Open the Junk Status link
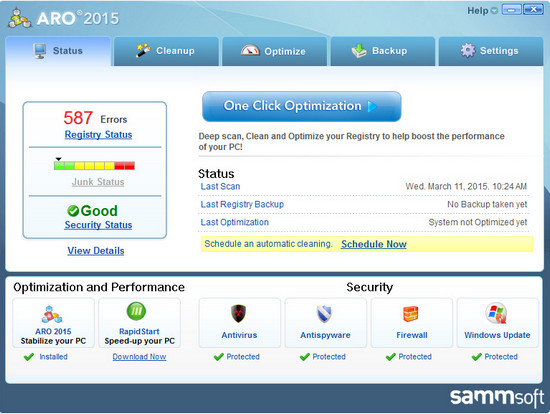550x414 pixels. 98,182
